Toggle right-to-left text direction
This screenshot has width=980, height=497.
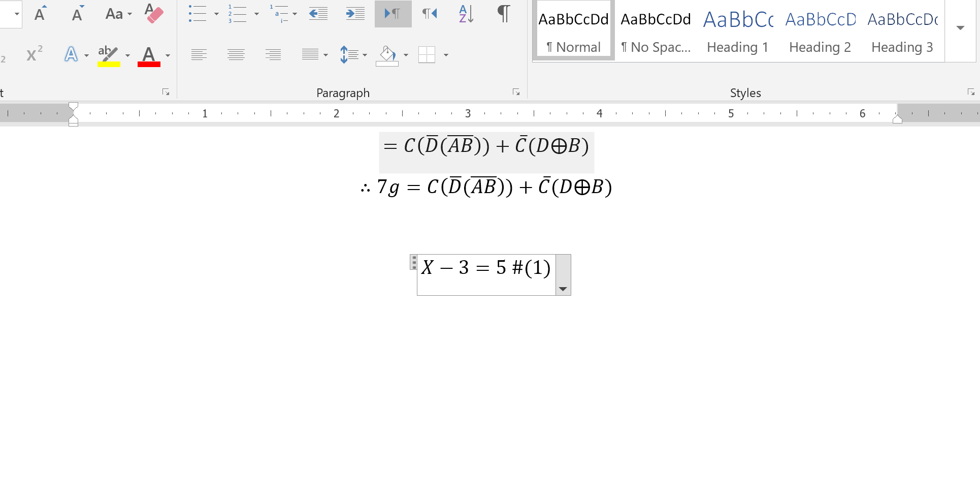click(430, 14)
